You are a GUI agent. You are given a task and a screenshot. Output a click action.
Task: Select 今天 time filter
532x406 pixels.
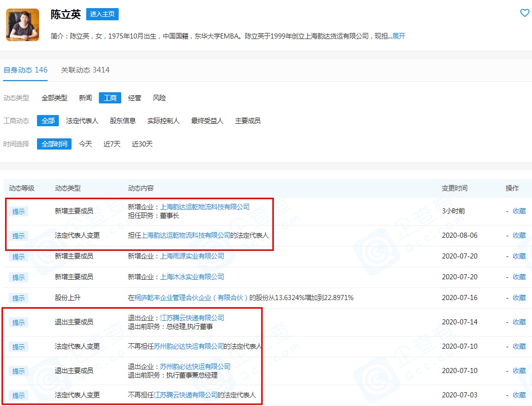(x=85, y=144)
